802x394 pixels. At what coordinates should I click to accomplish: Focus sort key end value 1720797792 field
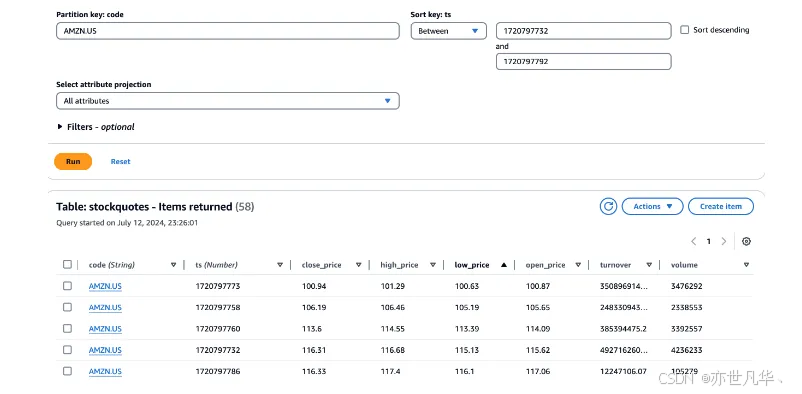click(584, 61)
